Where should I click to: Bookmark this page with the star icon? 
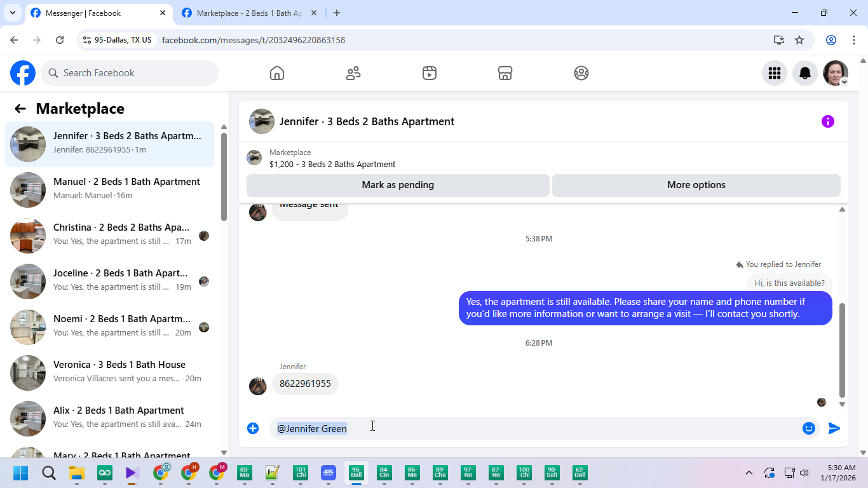tap(799, 40)
